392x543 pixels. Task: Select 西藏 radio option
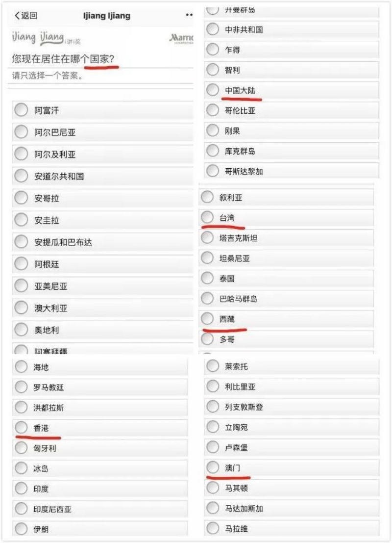(207, 318)
